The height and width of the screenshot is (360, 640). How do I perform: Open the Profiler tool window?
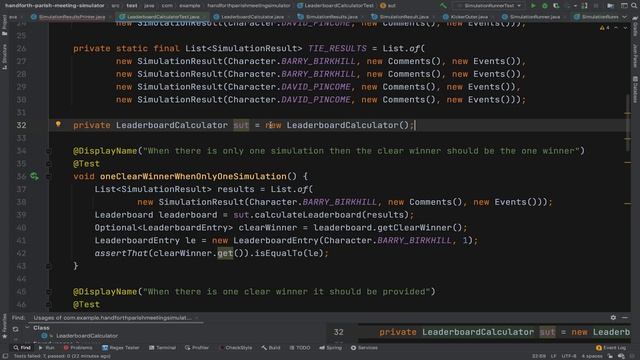click(x=197, y=348)
